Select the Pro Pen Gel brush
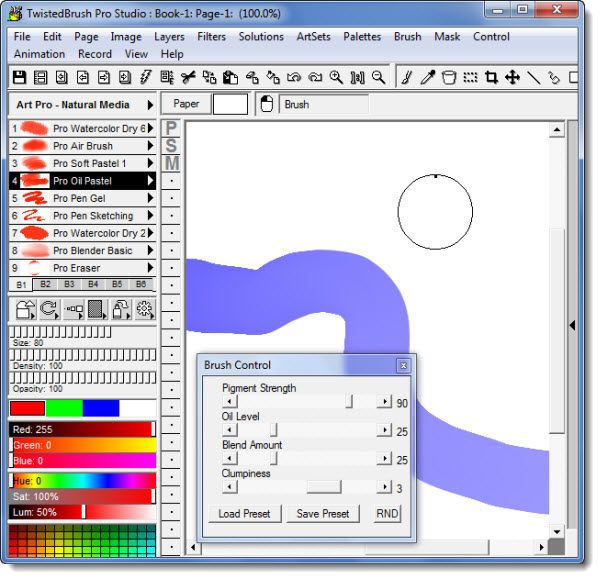This screenshot has width=600, height=579. tap(82, 198)
